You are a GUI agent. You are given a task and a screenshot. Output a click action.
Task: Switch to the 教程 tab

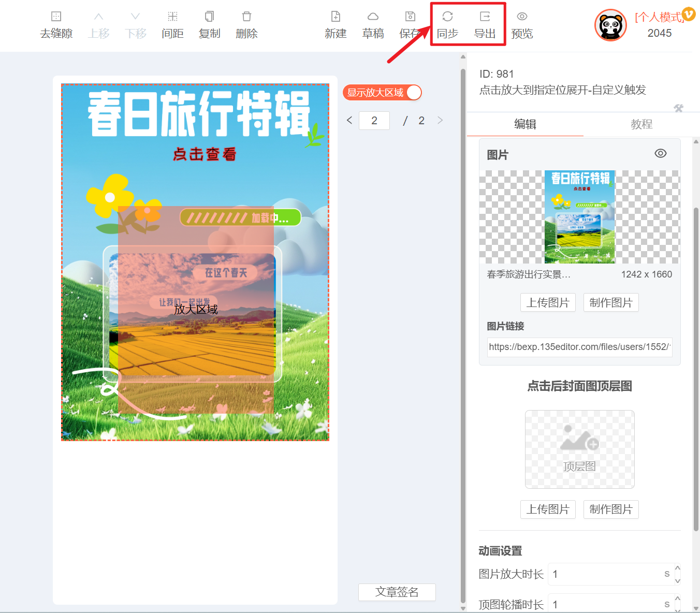pos(641,124)
